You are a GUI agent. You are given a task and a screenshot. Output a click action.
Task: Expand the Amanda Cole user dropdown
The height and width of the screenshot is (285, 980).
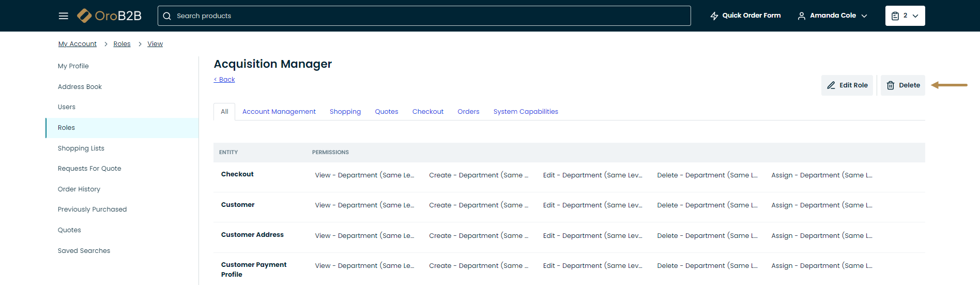pos(864,16)
